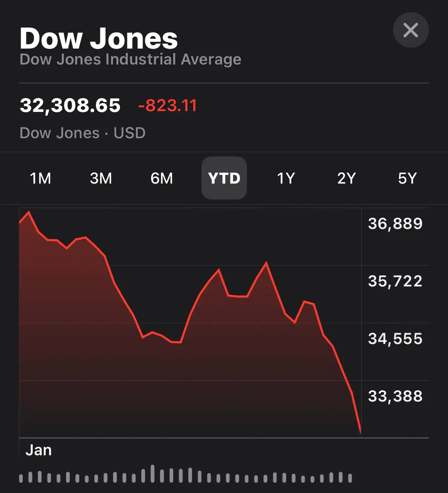Screen dimensions: 448x493
Task: Select the 3M time range
Action: pyautogui.click(x=101, y=178)
